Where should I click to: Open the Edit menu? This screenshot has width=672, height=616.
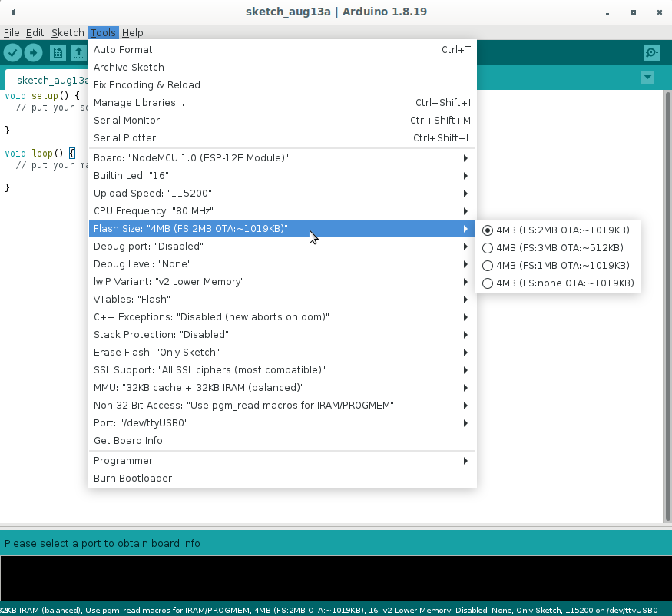coord(35,32)
